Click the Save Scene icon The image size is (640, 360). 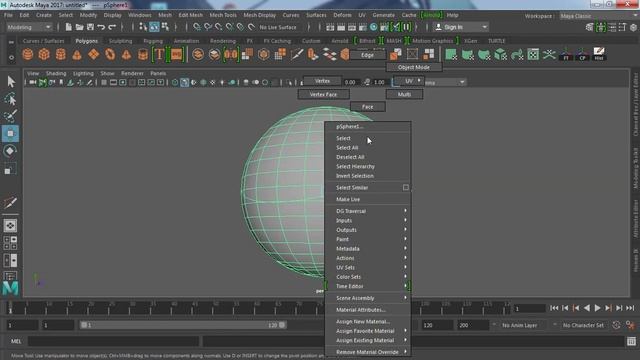90,27
